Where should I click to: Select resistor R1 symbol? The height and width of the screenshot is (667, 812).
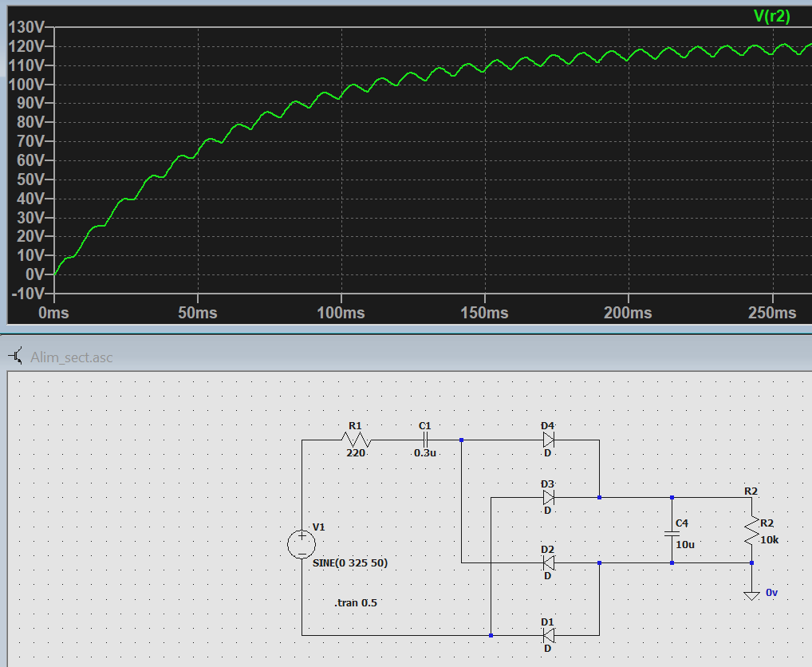point(356,440)
